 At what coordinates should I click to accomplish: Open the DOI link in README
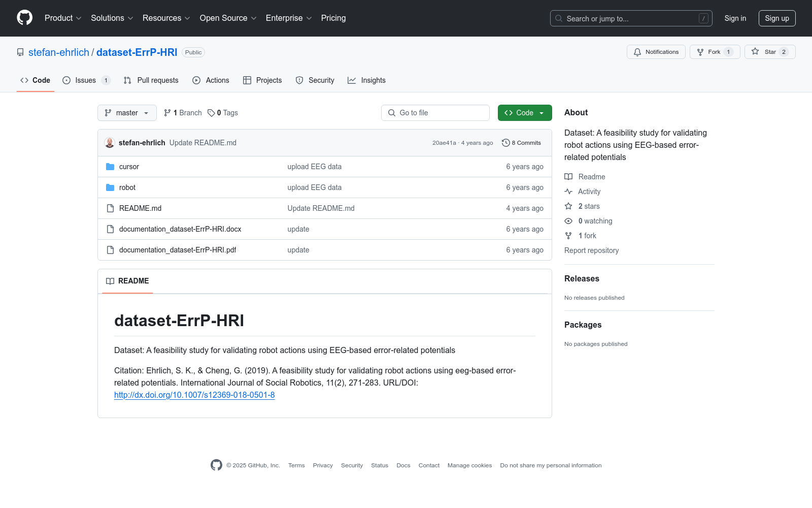[194, 395]
